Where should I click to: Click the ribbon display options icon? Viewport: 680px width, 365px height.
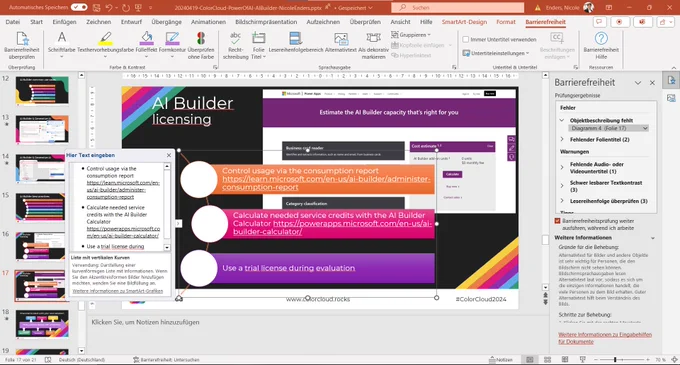(x=609, y=7)
